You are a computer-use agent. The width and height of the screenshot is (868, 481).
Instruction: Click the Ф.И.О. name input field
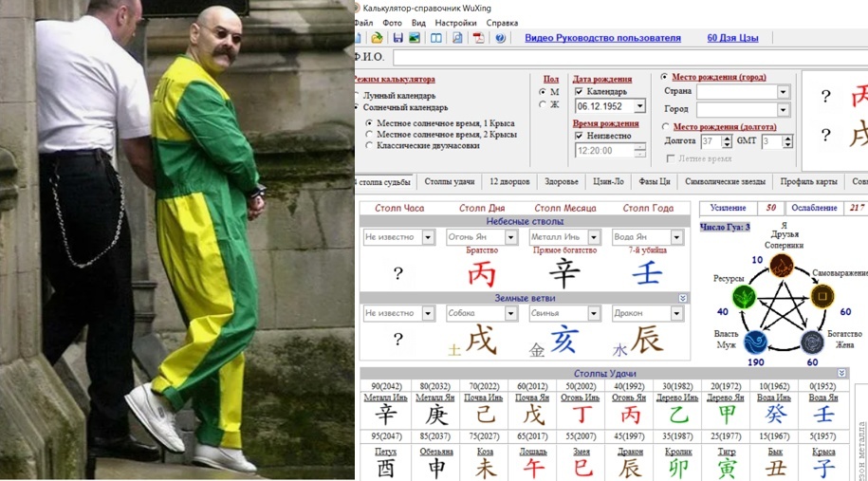coord(631,57)
